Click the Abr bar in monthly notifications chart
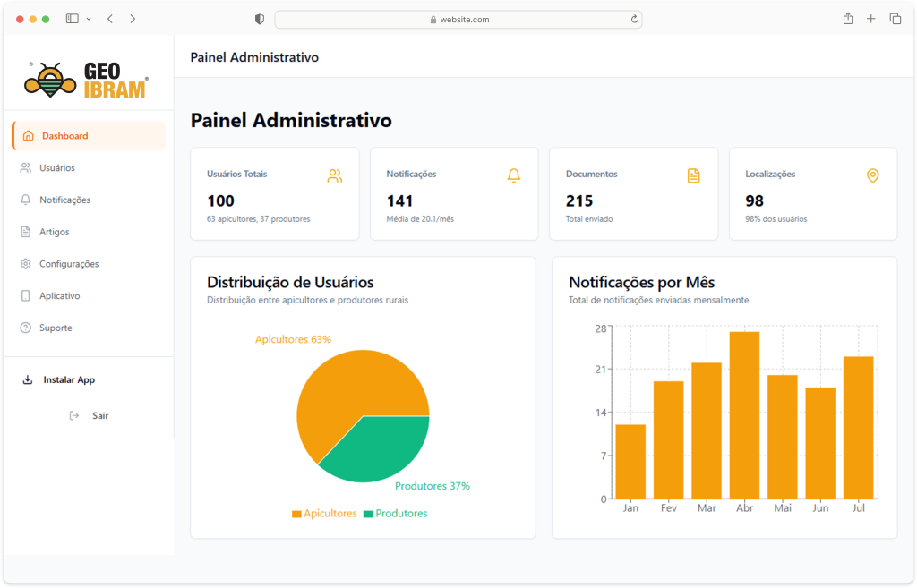 coord(744,414)
